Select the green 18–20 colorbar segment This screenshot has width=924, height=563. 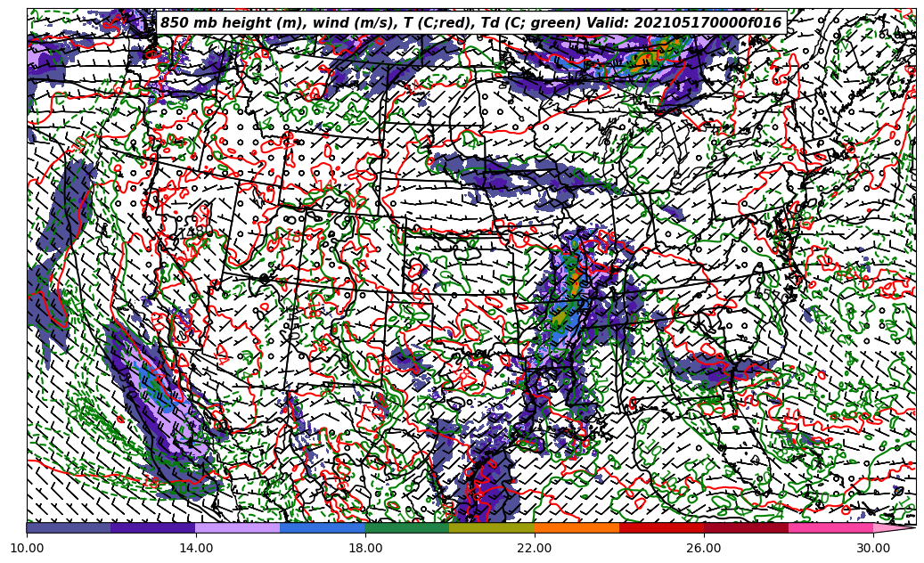click(407, 527)
